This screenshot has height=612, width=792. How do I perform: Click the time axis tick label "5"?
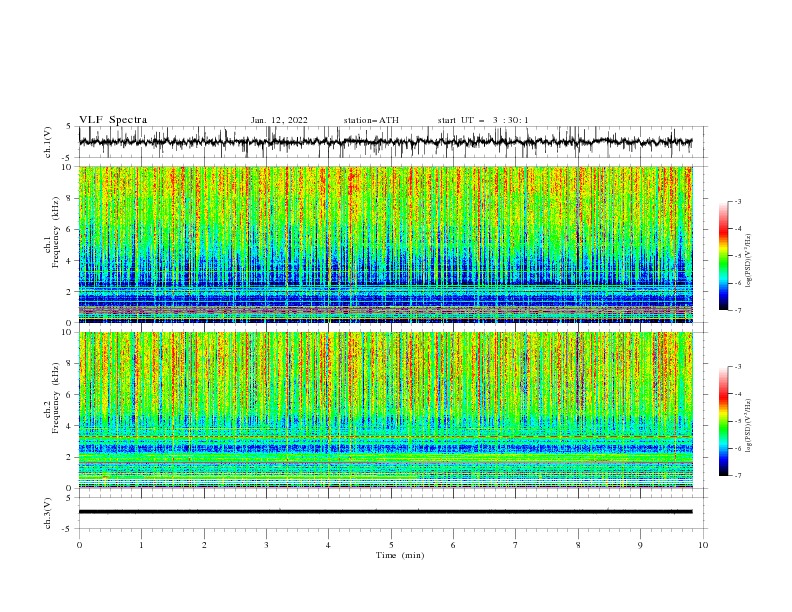click(391, 545)
